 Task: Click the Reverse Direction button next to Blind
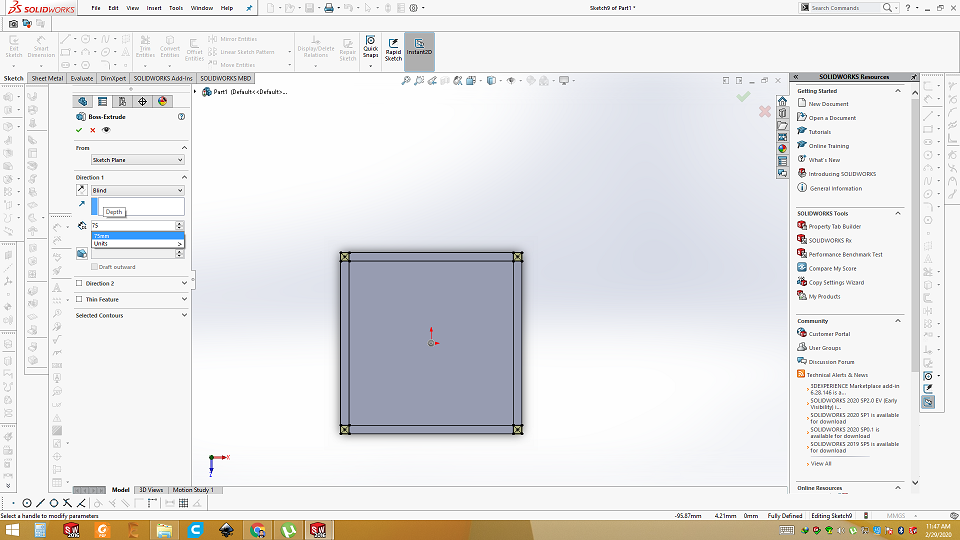[x=81, y=190]
